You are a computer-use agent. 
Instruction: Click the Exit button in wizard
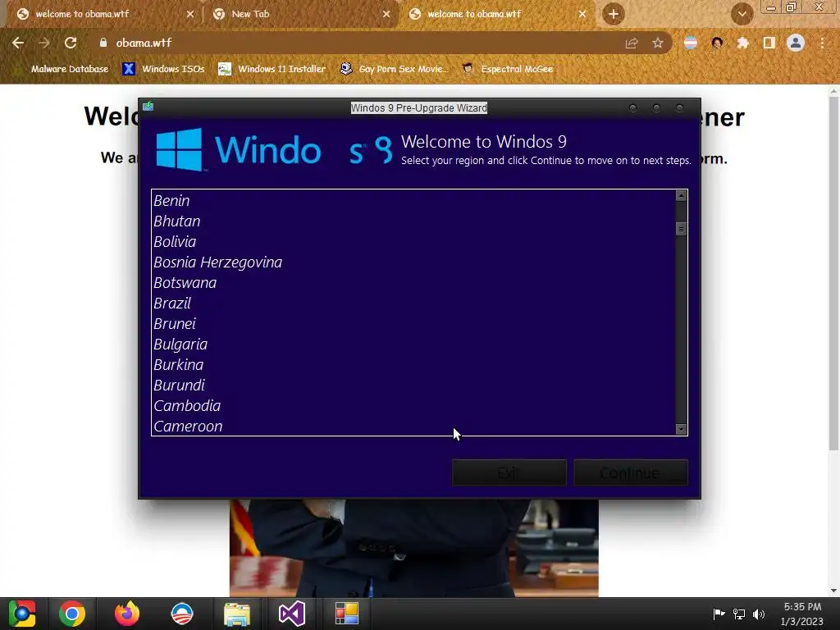point(509,472)
